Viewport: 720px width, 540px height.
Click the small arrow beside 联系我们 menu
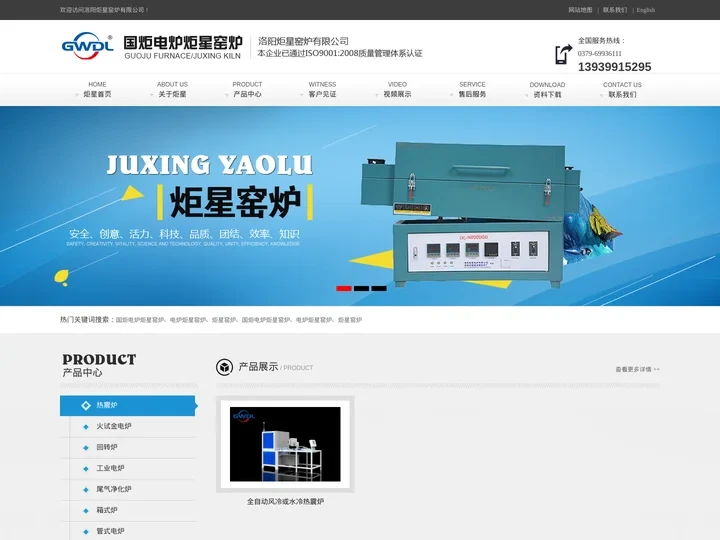tap(602, 96)
